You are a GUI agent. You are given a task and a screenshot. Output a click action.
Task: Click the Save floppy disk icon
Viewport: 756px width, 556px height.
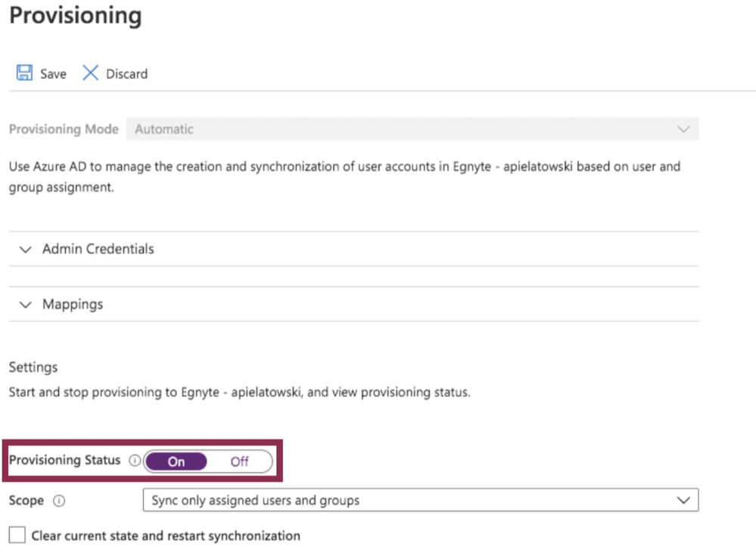23,73
